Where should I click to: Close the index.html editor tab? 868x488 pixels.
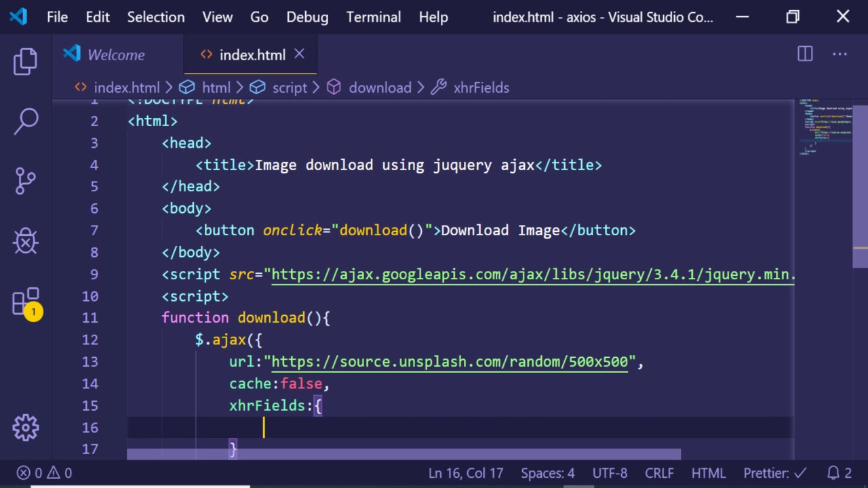click(x=299, y=54)
